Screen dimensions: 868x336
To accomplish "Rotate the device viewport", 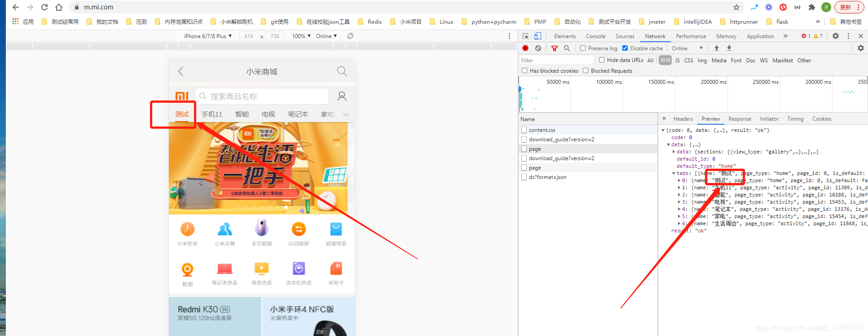I will (x=350, y=36).
